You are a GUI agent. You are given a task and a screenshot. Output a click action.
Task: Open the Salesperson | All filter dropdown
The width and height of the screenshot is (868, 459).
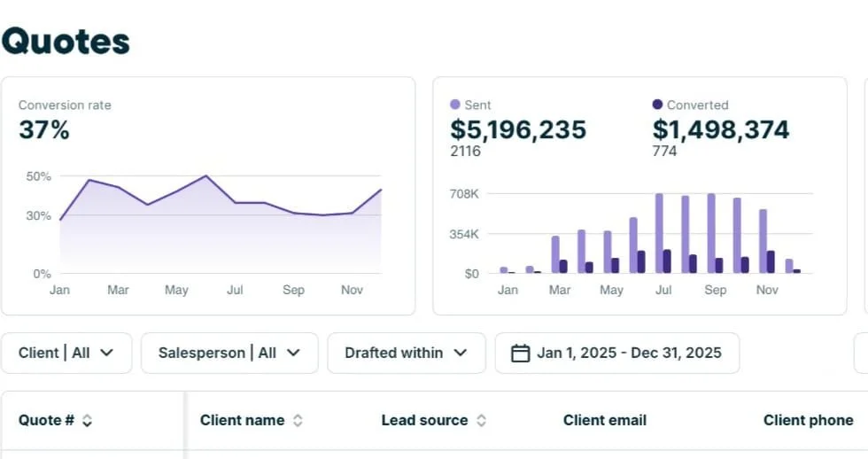coord(229,353)
